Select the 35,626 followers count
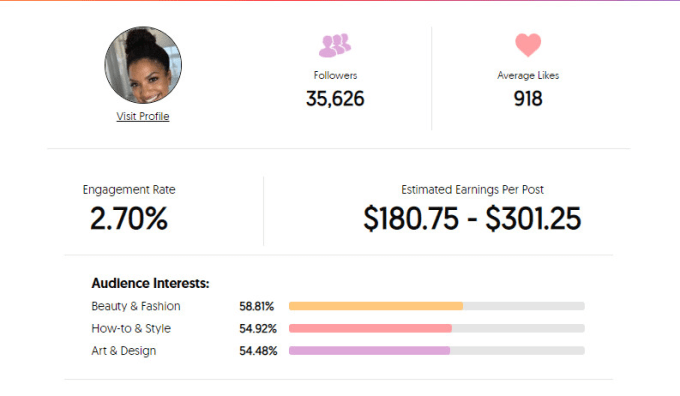This screenshot has height=396, width=680. pos(335,98)
